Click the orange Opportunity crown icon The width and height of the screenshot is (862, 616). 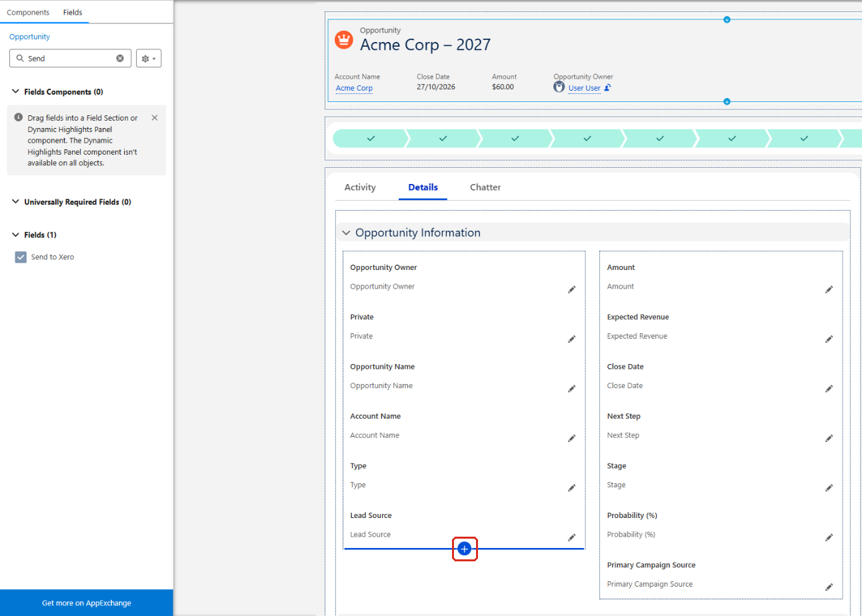click(343, 39)
